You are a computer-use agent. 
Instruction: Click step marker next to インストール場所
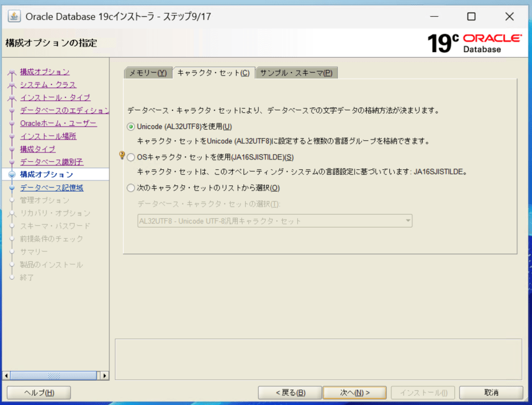tap(12, 136)
